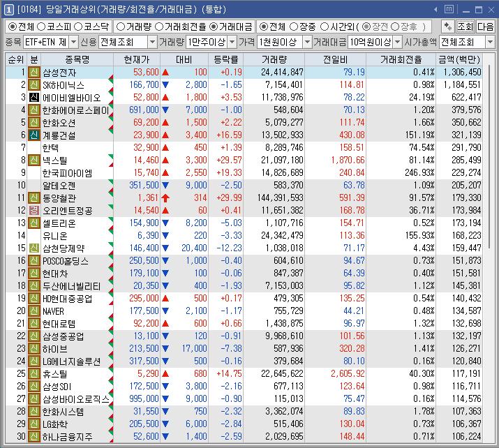The image size is (499, 448).
Task: Click 동양철관 volume 144,391,593
Action: 280,198
